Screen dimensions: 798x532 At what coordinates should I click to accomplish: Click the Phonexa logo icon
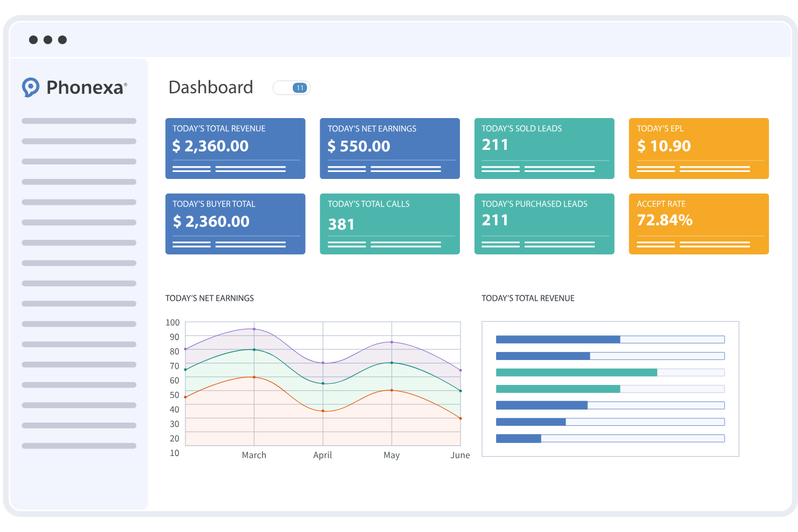32,87
